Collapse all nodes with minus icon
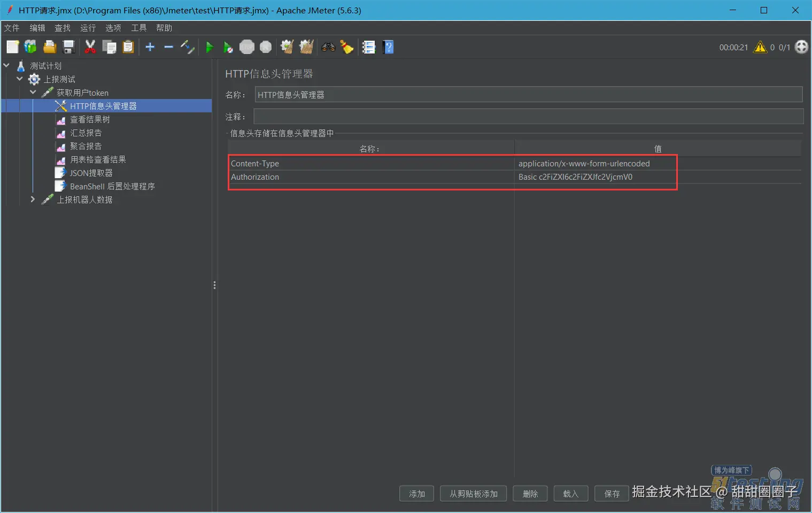Screen dimensions: 812x513 pyautogui.click(x=169, y=47)
